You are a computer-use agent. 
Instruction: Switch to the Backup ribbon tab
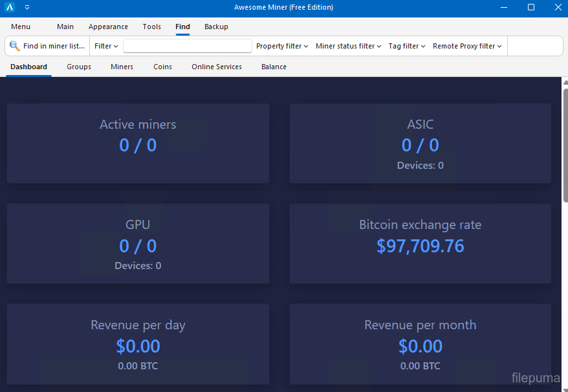coord(216,27)
